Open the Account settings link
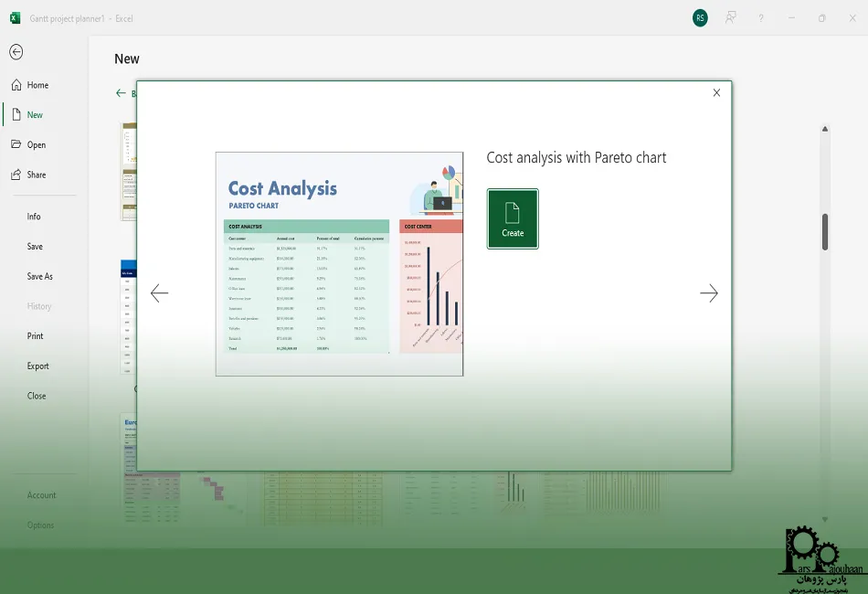This screenshot has width=868, height=594. [x=41, y=495]
